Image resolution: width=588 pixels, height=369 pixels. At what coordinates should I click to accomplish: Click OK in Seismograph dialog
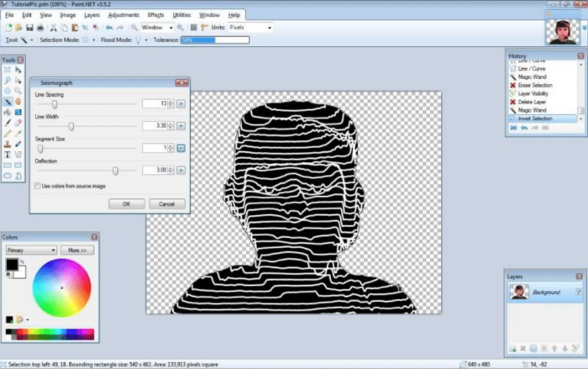coord(126,204)
